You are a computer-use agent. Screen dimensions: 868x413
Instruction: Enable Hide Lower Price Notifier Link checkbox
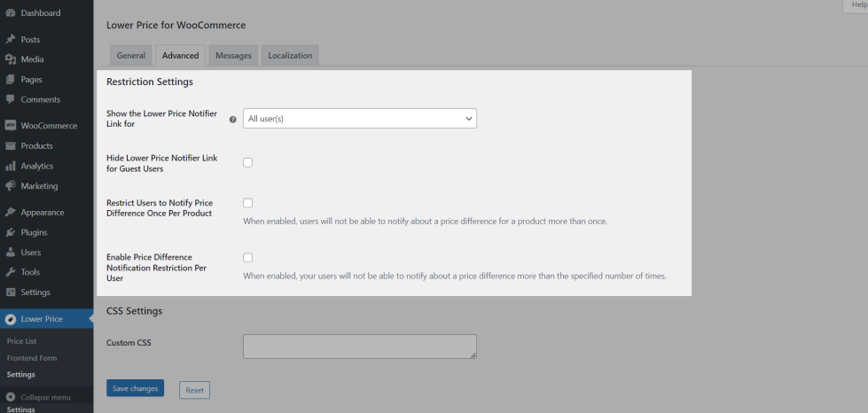248,162
